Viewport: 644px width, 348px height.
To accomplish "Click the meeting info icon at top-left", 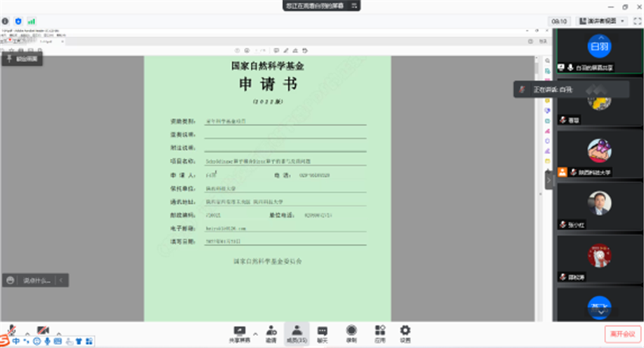I will [x=6, y=21].
